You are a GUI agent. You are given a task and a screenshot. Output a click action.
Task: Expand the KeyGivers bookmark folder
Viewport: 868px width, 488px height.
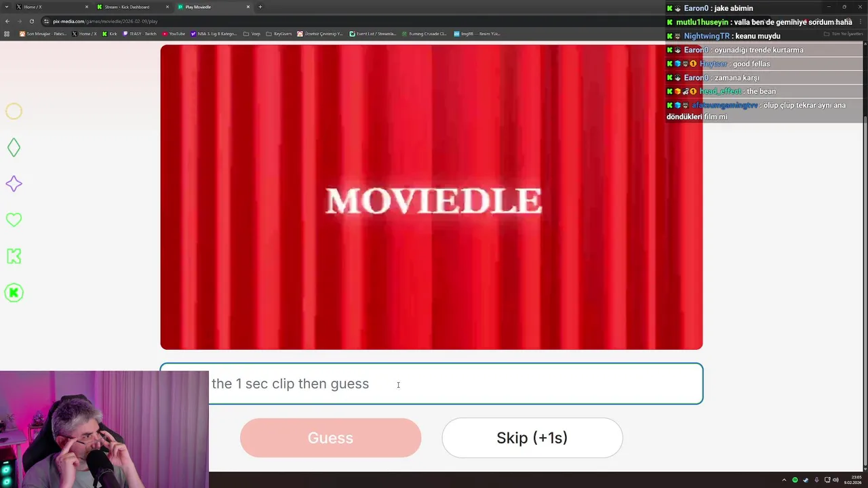click(x=279, y=33)
